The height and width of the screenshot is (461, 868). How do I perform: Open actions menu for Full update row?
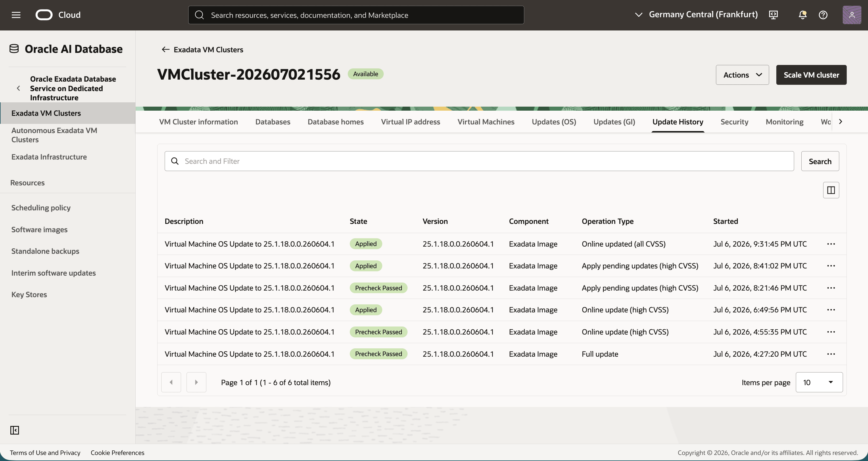coord(831,354)
